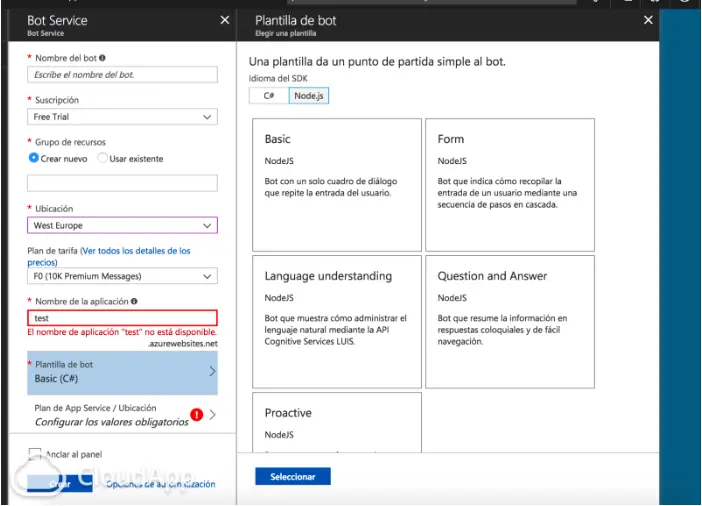702x506 pixels.
Task: Toggle Anclar al panel checkbox
Action: click(x=34, y=454)
